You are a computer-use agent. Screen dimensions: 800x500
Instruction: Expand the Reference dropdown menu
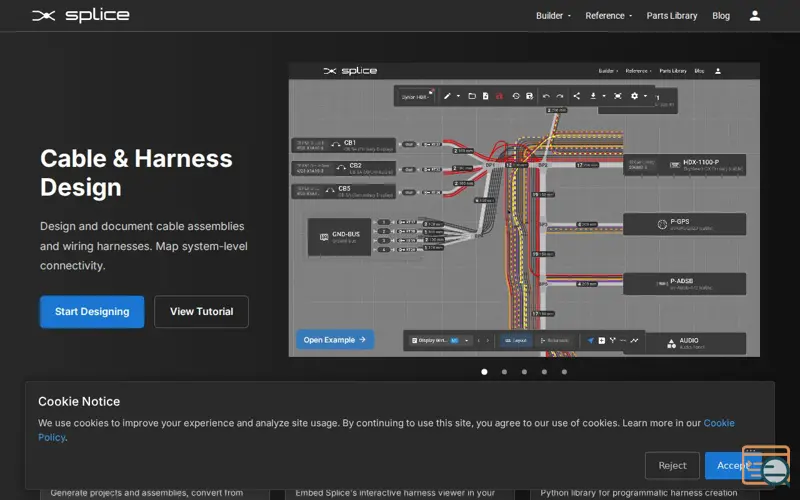click(608, 16)
